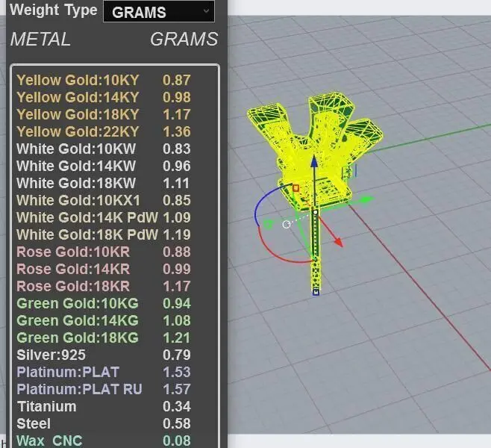Select the Yellow Gold:18KY row
Viewport: 491px width, 448px height.
click(x=104, y=115)
